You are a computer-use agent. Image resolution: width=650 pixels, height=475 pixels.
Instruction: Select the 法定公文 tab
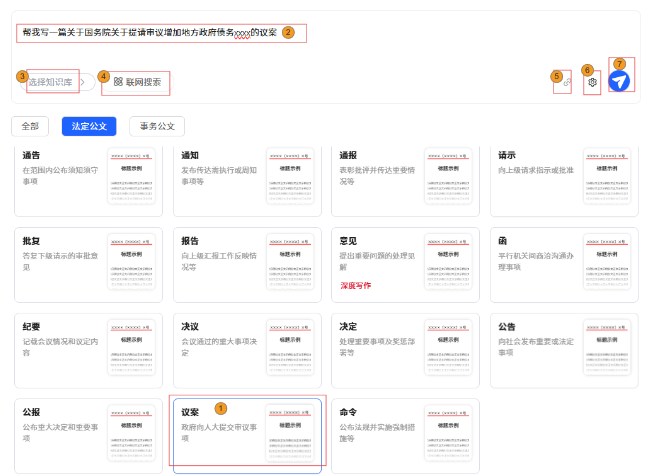(x=89, y=126)
